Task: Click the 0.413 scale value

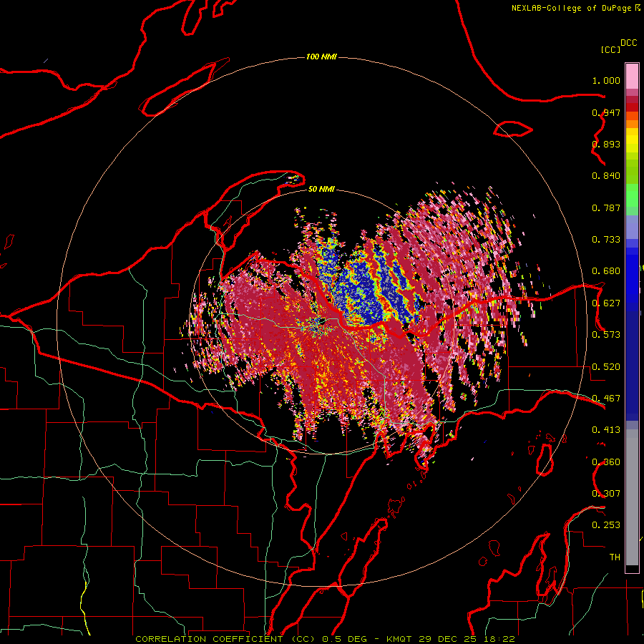Action: [x=606, y=430]
